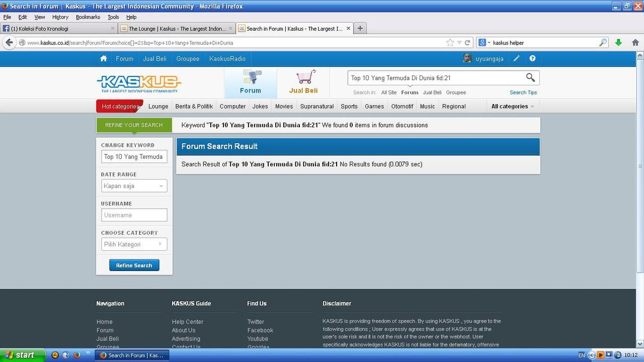Image resolution: width=644 pixels, height=362 pixels.
Task: Go to Firefox home page icon
Action: (635, 43)
